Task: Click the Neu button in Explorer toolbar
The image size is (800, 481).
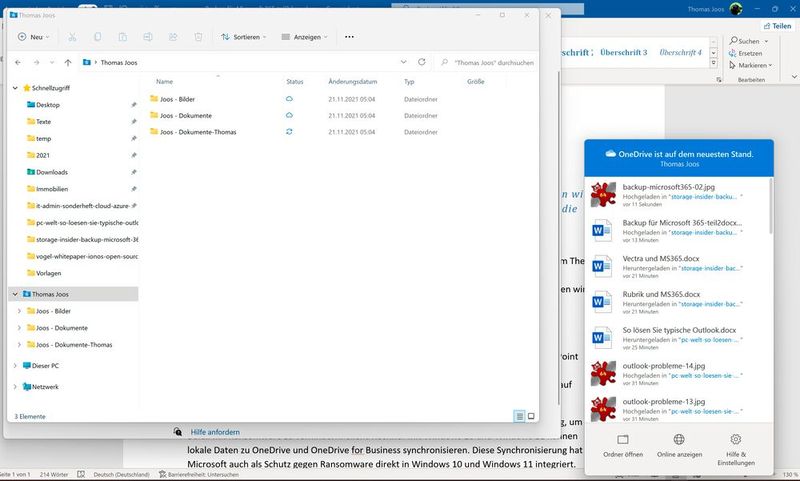Action: 34,37
